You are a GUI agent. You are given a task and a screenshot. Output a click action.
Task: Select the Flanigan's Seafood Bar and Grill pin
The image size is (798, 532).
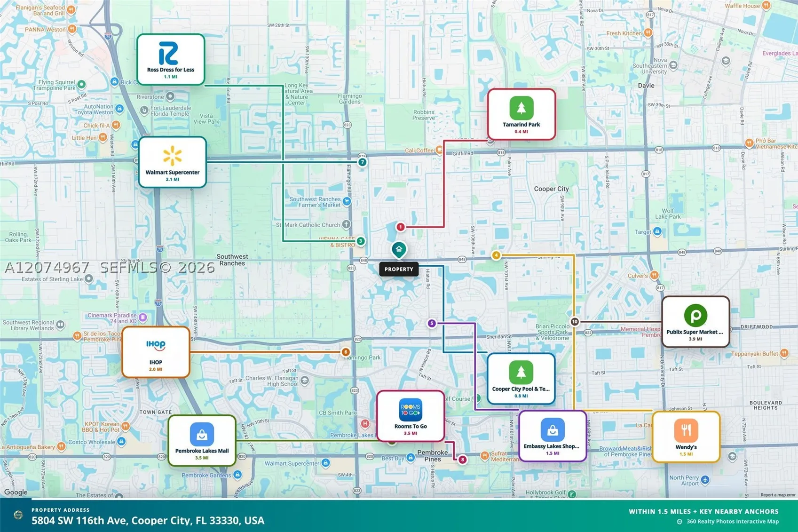[x=71, y=9]
